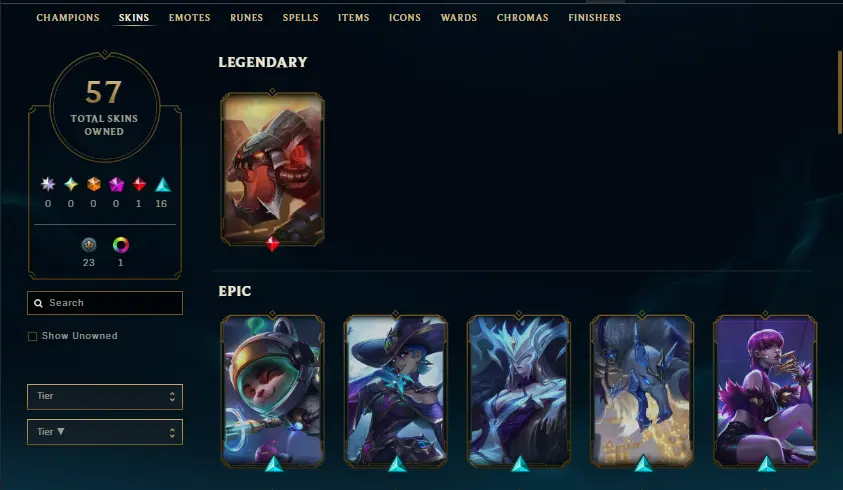Click the arrows on the Tier ▼ dropdown
The height and width of the screenshot is (490, 843).
click(172, 432)
